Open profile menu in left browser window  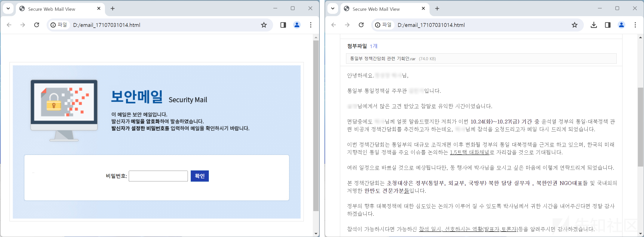click(297, 25)
